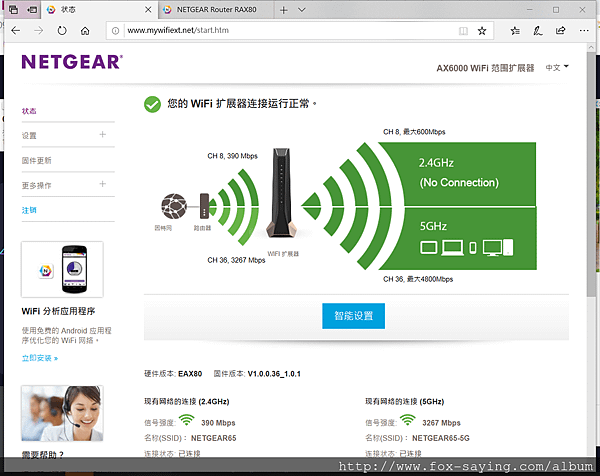Image resolution: width=600 pixels, height=476 pixels.
Task: Click the laptop device icon under 5GHz
Action: tap(453, 248)
